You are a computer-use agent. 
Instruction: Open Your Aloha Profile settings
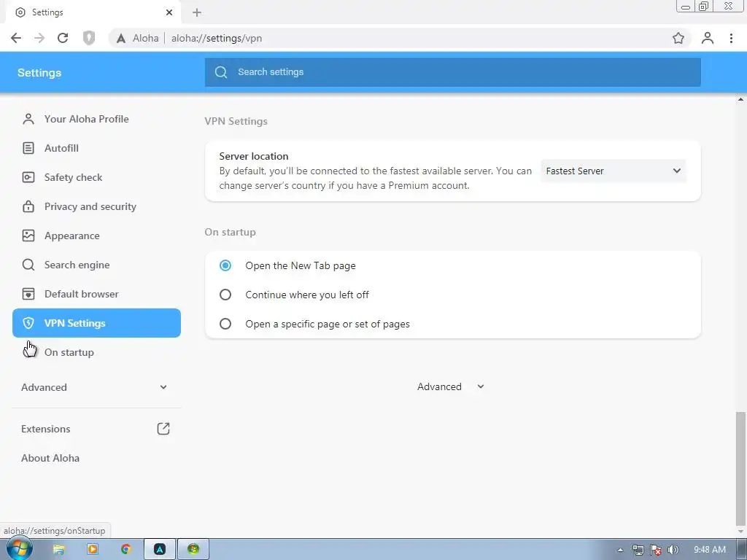pos(97,119)
